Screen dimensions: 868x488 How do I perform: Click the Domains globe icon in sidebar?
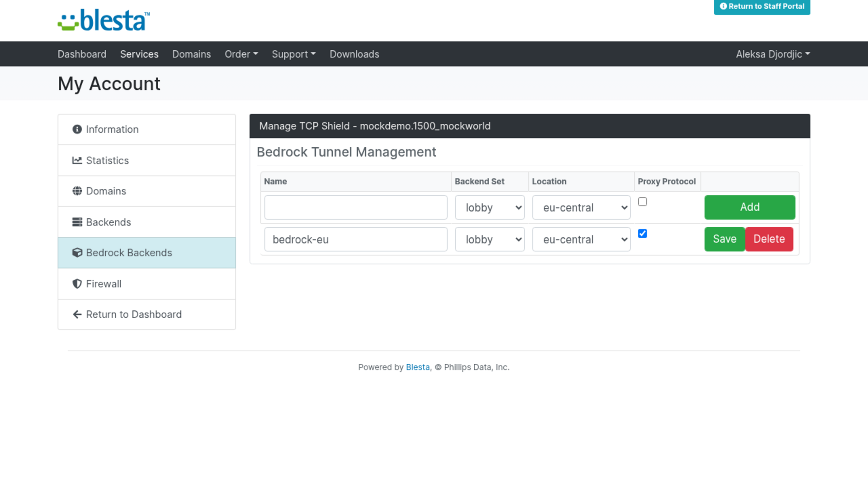[77, 191]
